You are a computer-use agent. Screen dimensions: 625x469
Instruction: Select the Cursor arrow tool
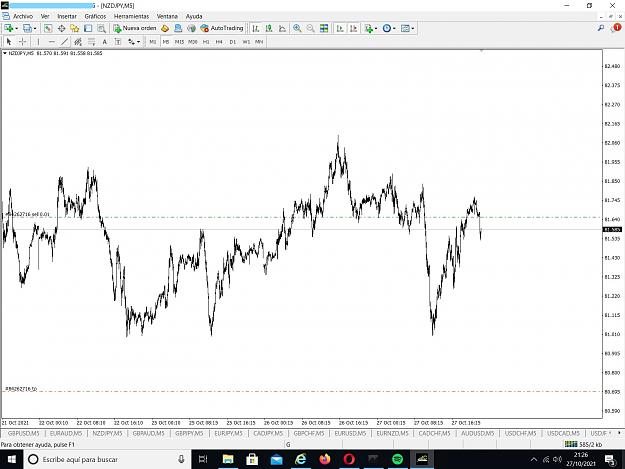coord(9,41)
